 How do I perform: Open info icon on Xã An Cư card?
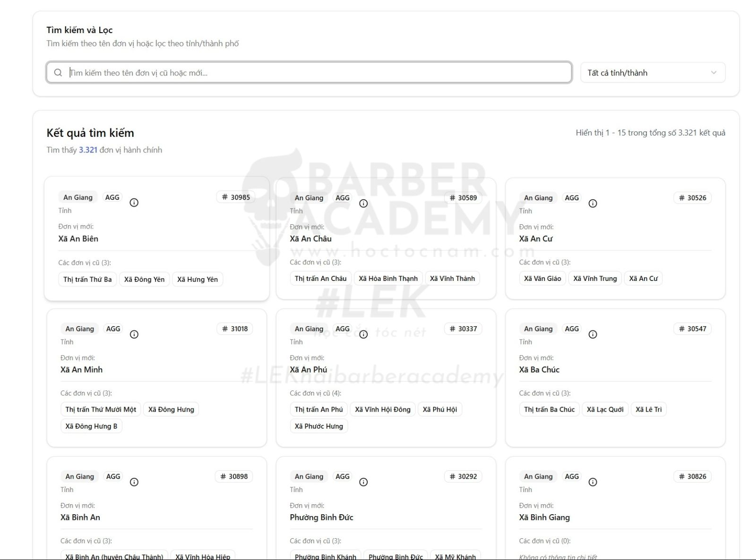pyautogui.click(x=593, y=204)
